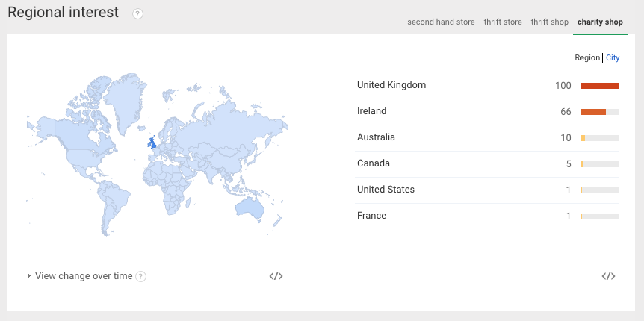Image resolution: width=644 pixels, height=321 pixels.
Task: Click the red United Kingdom interest bar
Action: point(599,86)
